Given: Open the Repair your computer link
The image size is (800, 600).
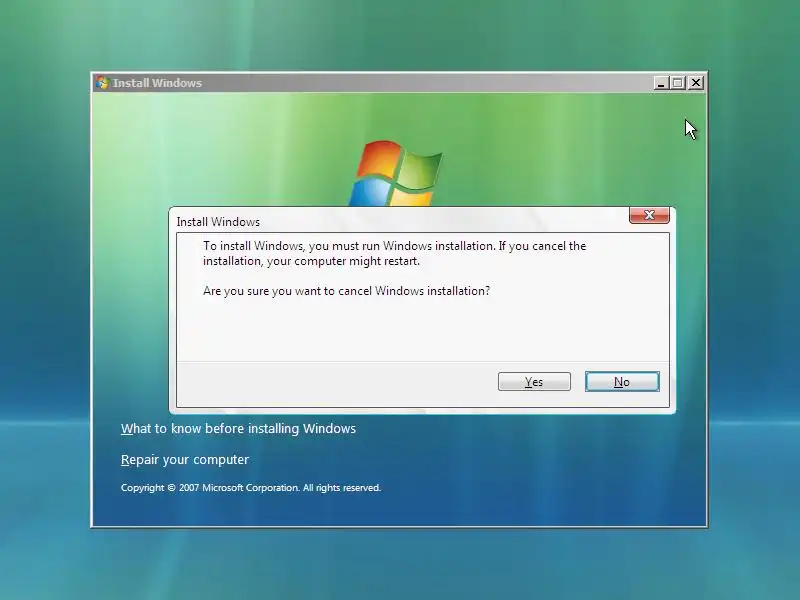Looking at the screenshot, I should click(185, 460).
